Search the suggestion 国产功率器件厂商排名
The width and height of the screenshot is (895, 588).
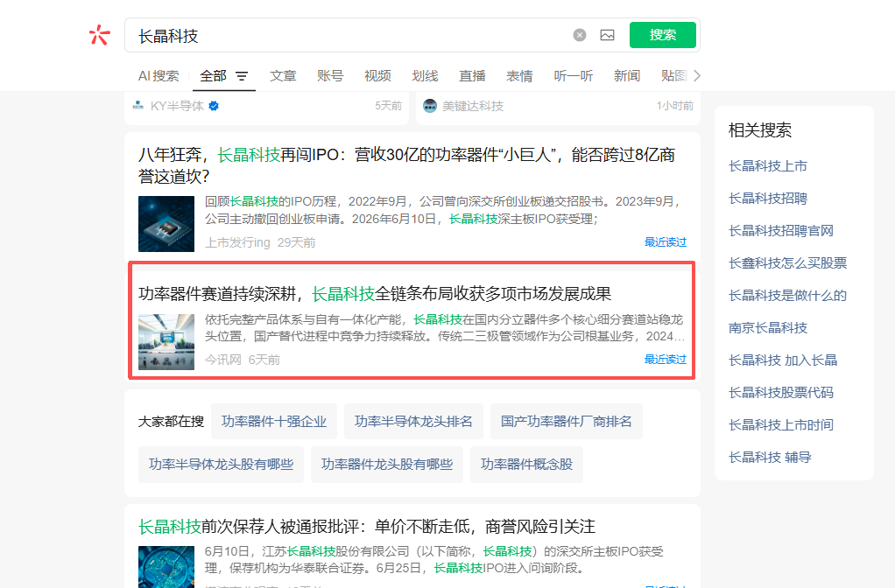point(567,422)
